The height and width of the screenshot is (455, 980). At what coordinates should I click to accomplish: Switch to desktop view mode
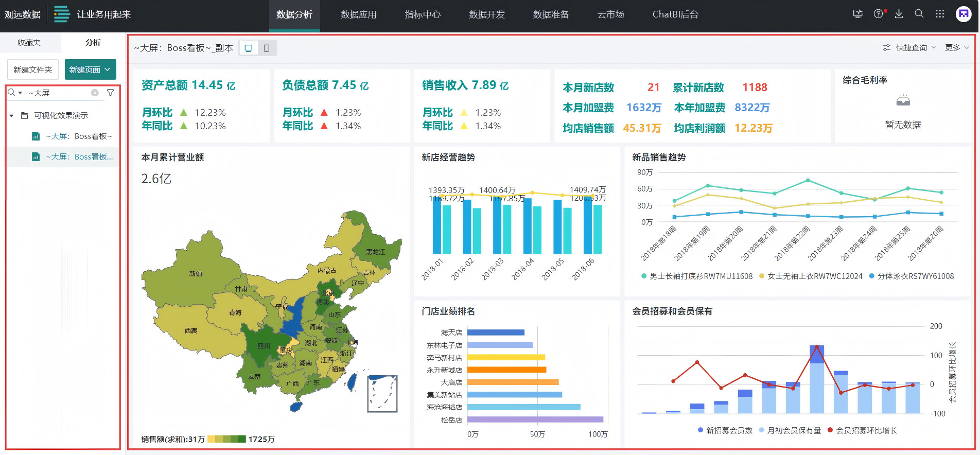click(x=249, y=48)
